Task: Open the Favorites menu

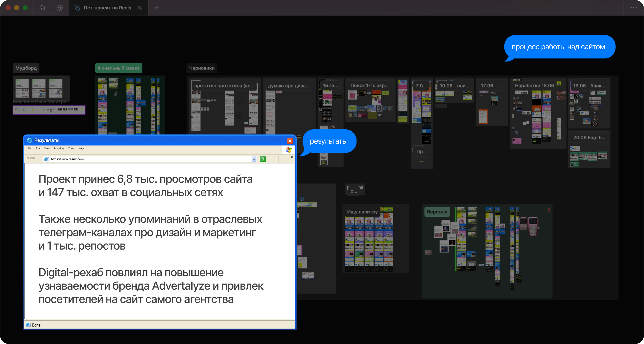Action: point(59,149)
